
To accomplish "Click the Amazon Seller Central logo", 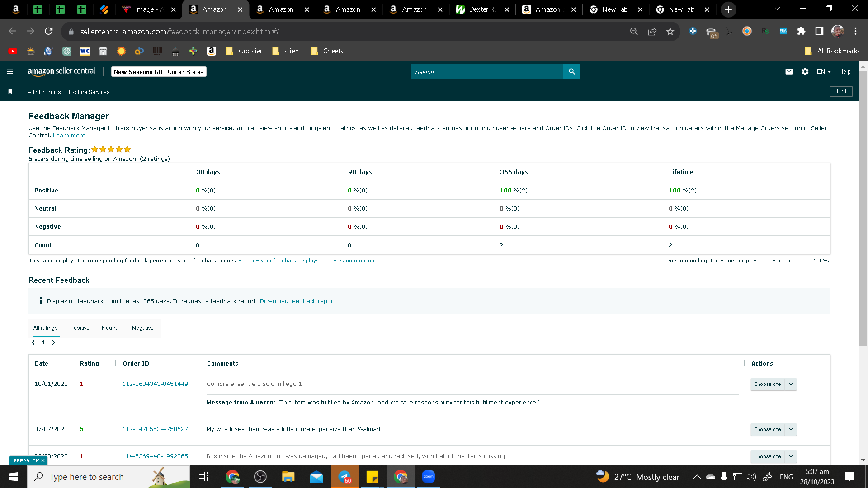I will pyautogui.click(x=61, y=71).
